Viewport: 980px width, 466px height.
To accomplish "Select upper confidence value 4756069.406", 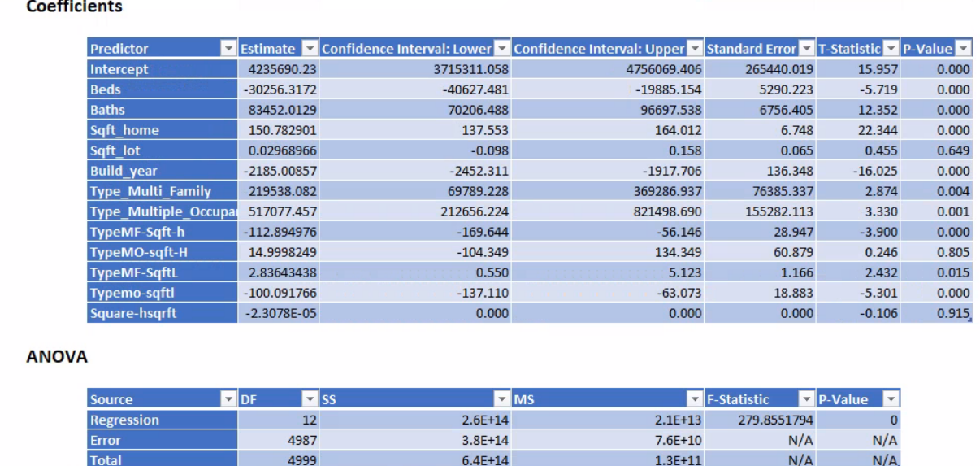I will point(609,69).
